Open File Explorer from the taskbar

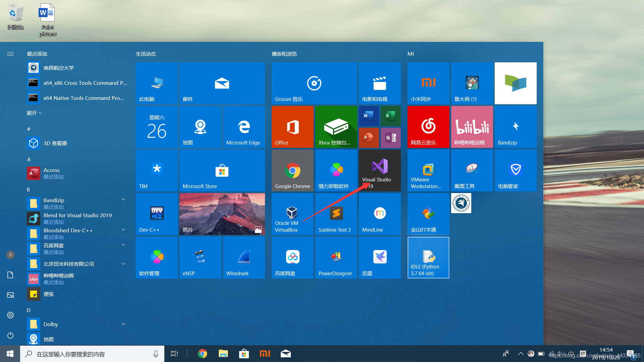(223, 354)
